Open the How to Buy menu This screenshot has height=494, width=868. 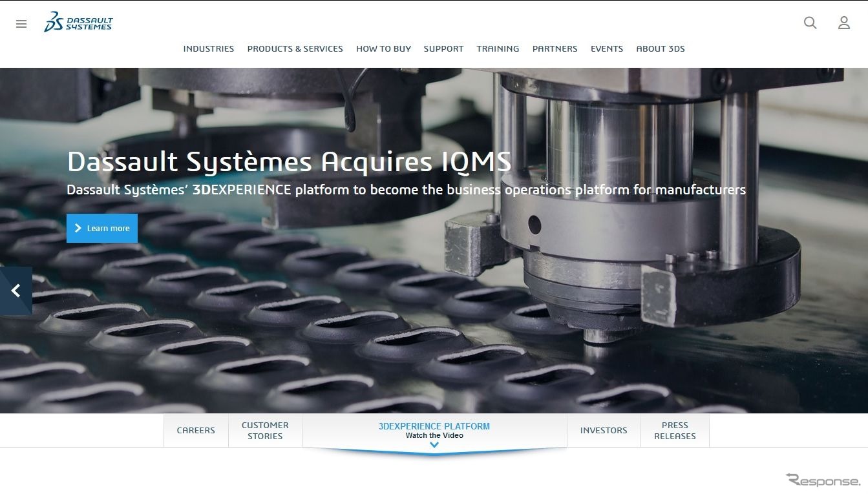pos(383,48)
